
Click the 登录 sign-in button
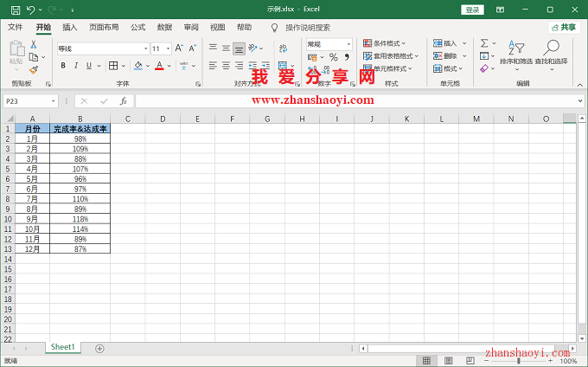pos(472,10)
